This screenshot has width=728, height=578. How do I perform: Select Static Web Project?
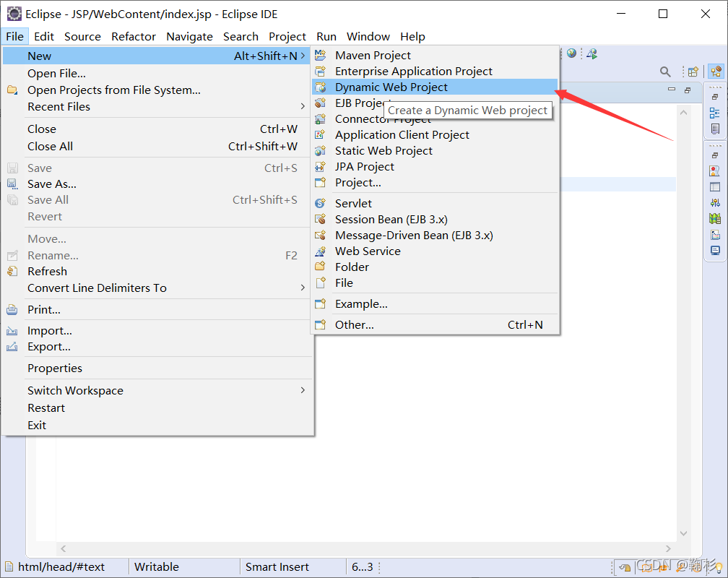[x=435, y=150]
